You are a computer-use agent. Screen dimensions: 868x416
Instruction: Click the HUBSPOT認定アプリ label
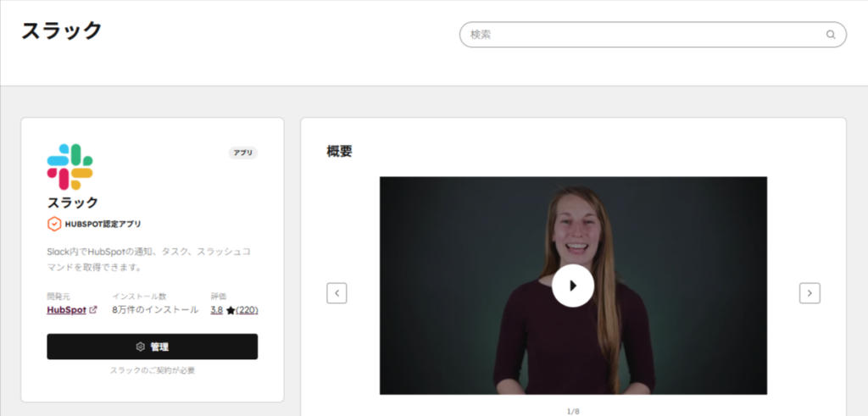(103, 224)
